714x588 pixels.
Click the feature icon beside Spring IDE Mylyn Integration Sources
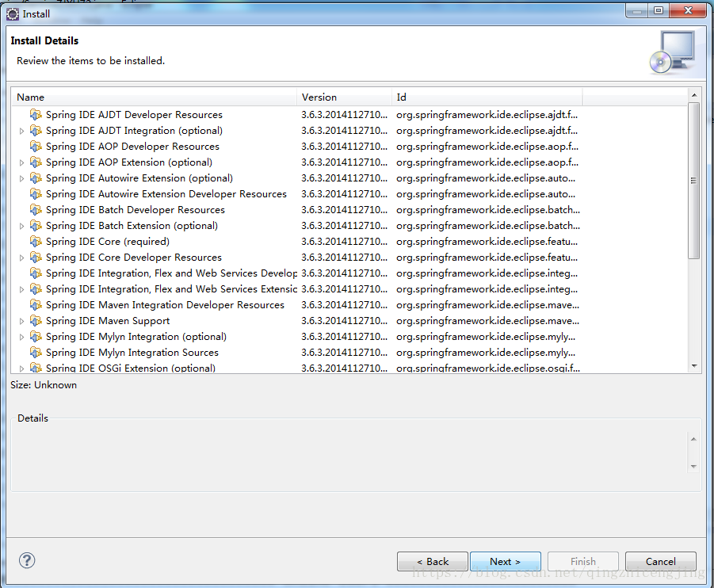36,352
